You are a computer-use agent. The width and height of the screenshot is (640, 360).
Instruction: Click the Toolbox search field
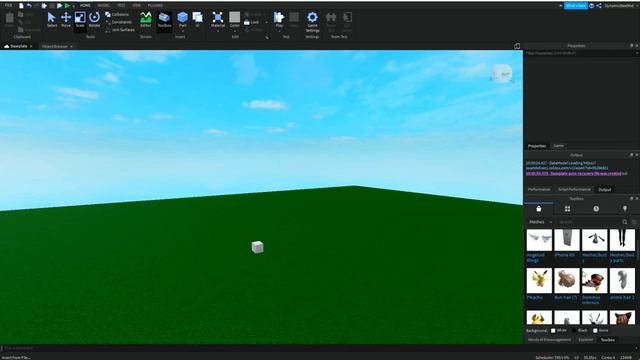click(x=588, y=222)
